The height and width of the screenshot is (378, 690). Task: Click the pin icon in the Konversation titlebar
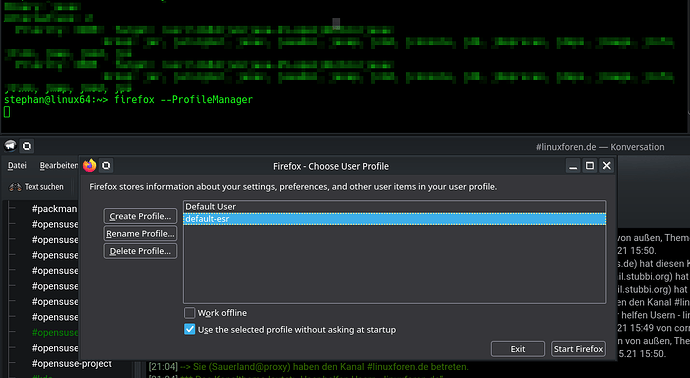27,146
